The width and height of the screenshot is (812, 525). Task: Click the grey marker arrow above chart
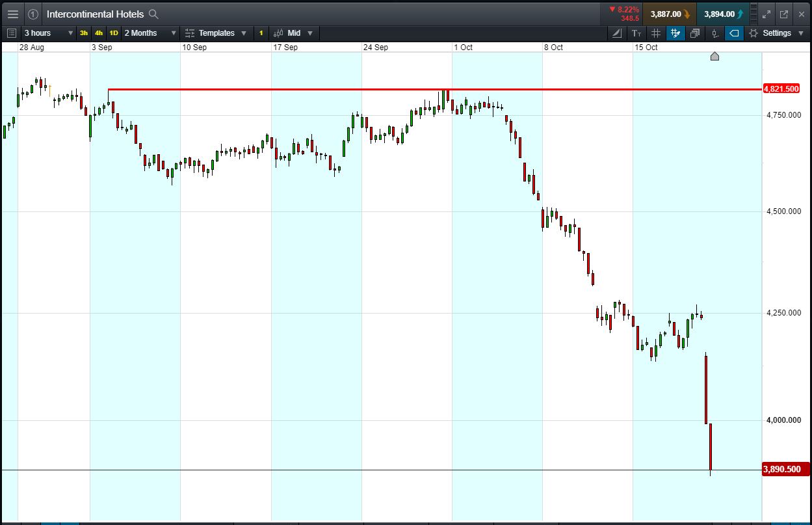[714, 57]
